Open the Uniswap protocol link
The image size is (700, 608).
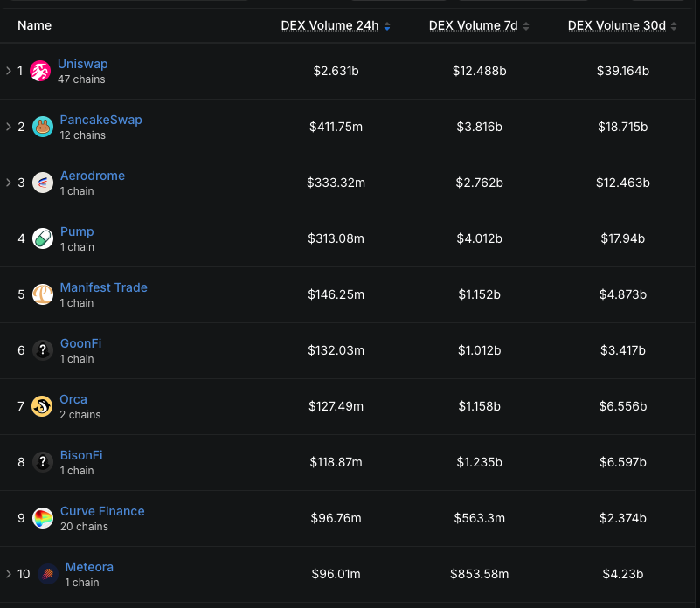[83, 64]
